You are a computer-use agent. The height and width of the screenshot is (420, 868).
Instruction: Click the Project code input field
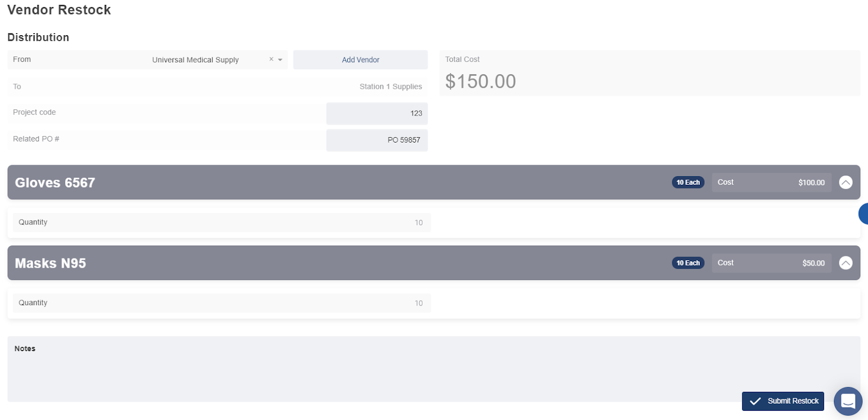(377, 113)
